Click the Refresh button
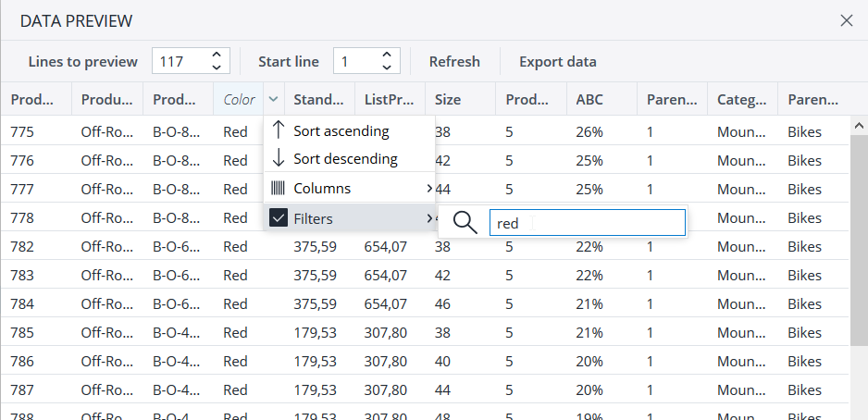The width and height of the screenshot is (868, 420). 454,62
